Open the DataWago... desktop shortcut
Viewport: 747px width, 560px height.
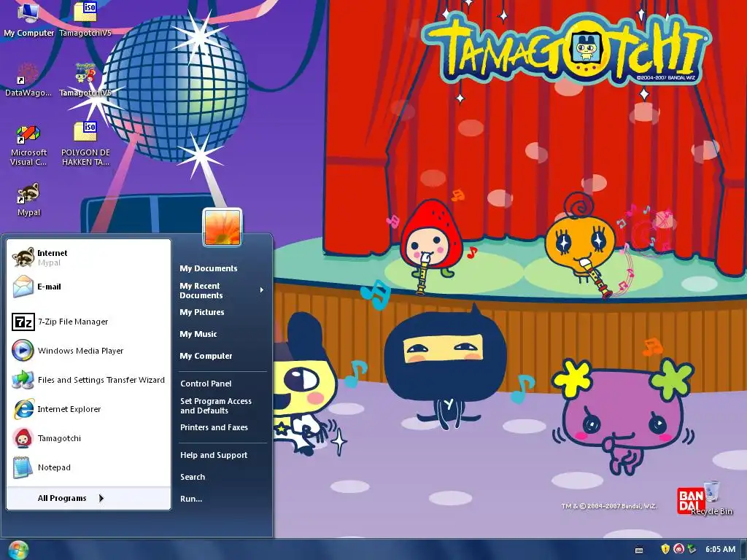tap(28, 79)
